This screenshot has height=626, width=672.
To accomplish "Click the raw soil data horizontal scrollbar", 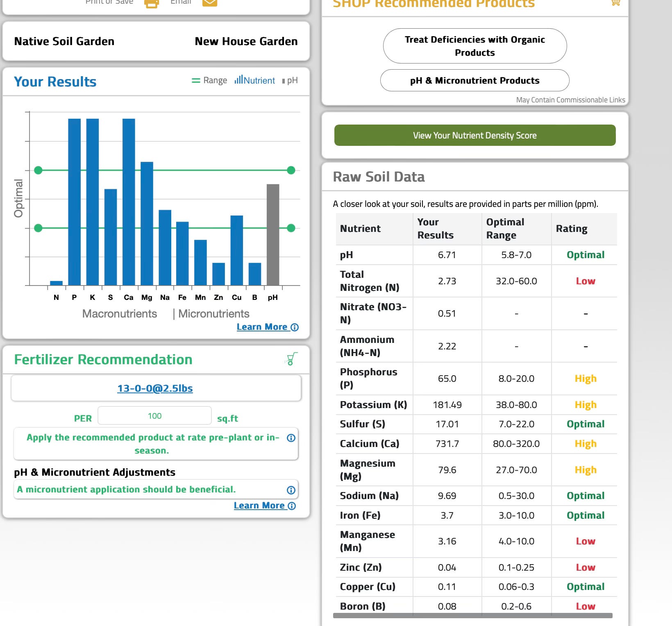I will click(x=473, y=615).
